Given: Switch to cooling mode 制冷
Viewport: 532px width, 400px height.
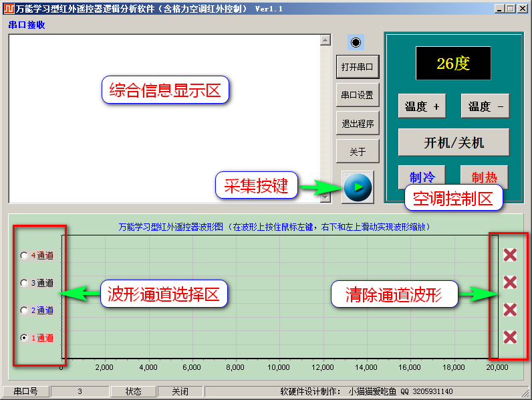Looking at the screenshot, I should (422, 177).
